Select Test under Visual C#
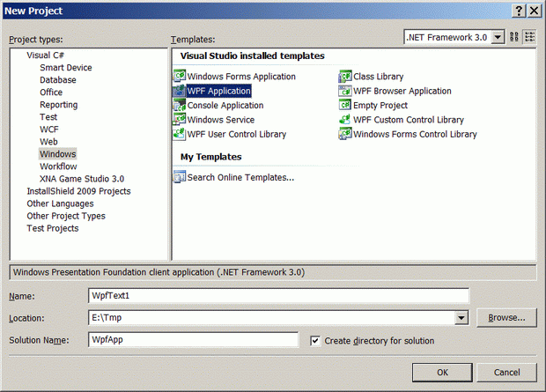546x392 pixels. coord(48,117)
